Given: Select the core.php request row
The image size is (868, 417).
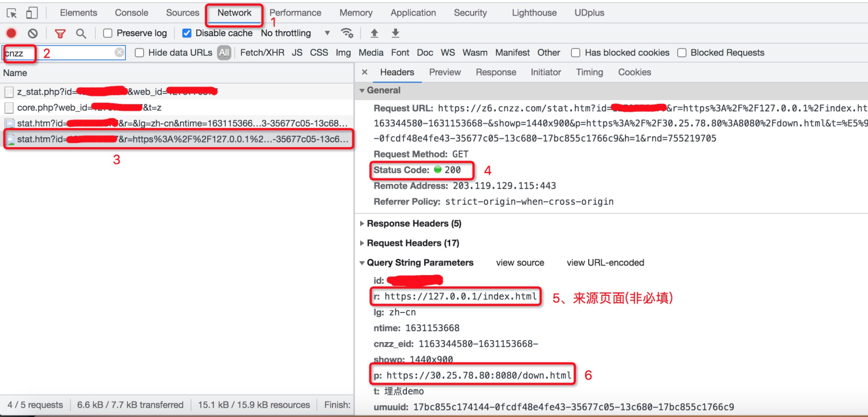Looking at the screenshot, I should pyautogui.click(x=177, y=108).
